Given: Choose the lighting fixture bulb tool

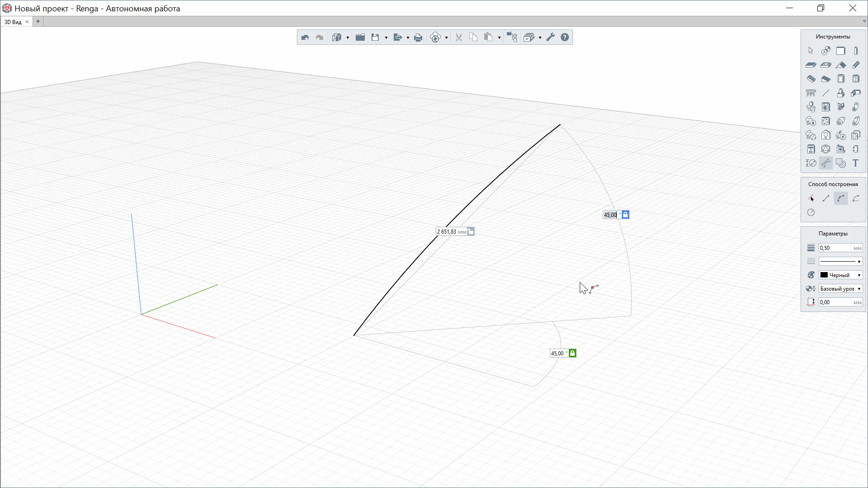Looking at the screenshot, I should pyautogui.click(x=826, y=135).
